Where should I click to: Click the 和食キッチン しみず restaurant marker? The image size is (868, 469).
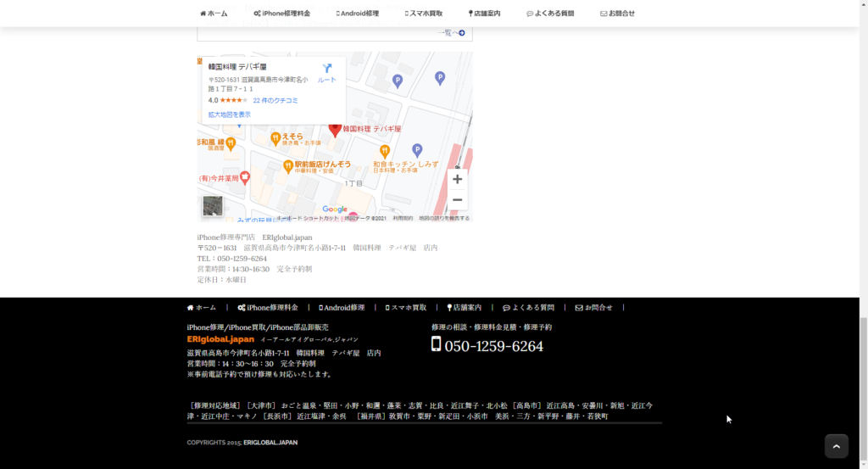(x=384, y=151)
